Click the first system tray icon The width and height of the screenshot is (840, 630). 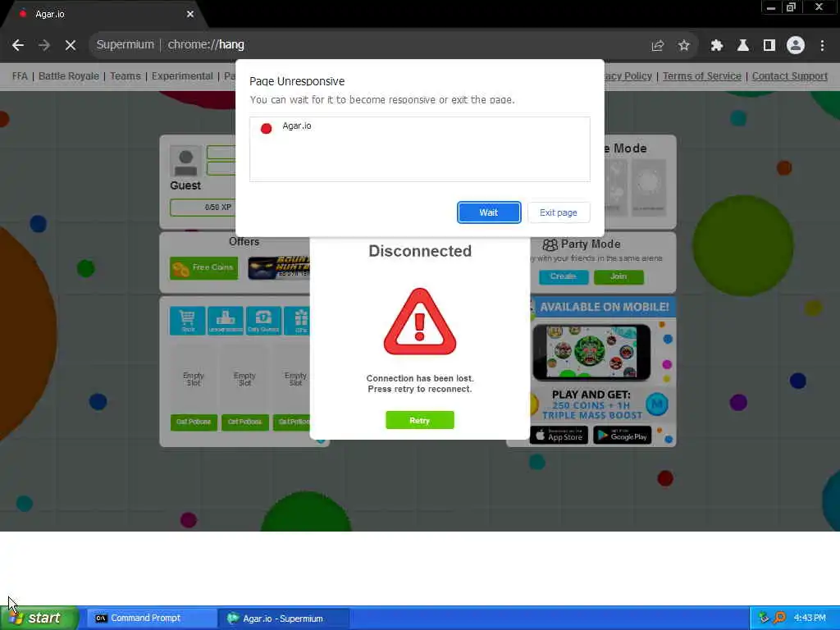pos(764,619)
